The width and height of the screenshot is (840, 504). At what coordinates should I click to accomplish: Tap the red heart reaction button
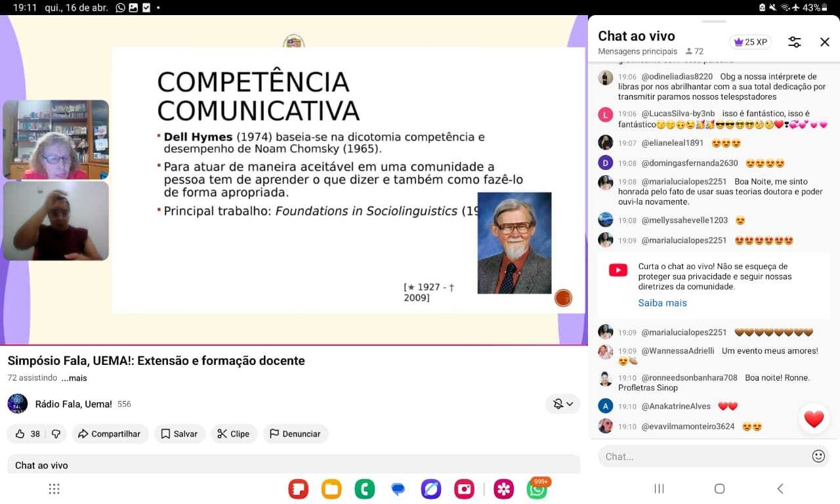(x=814, y=419)
